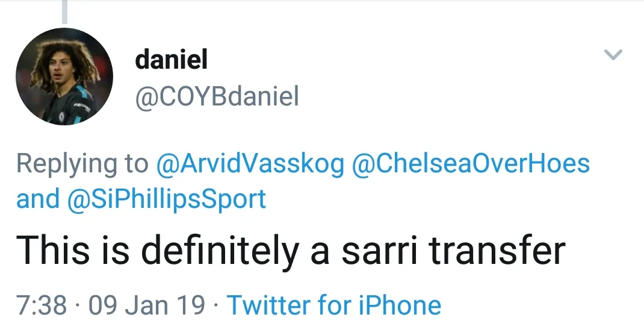The width and height of the screenshot is (644, 335).
Task: Click daniel's profile picture
Action: [x=64, y=77]
